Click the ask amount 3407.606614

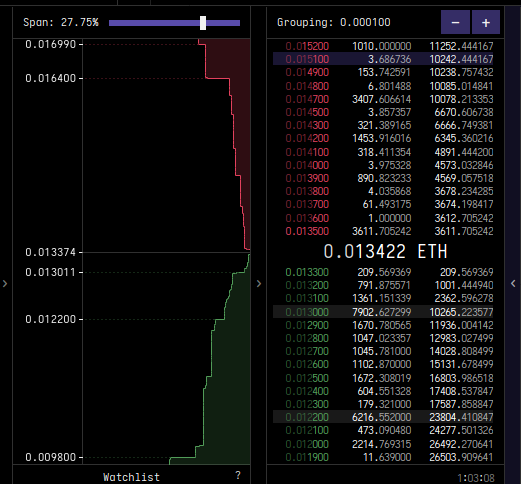tap(382, 99)
